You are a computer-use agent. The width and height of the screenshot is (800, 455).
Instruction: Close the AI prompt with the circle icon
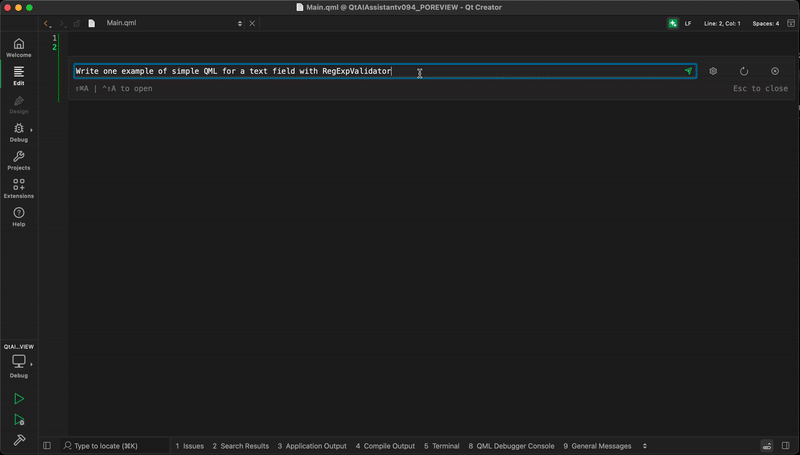(x=775, y=72)
